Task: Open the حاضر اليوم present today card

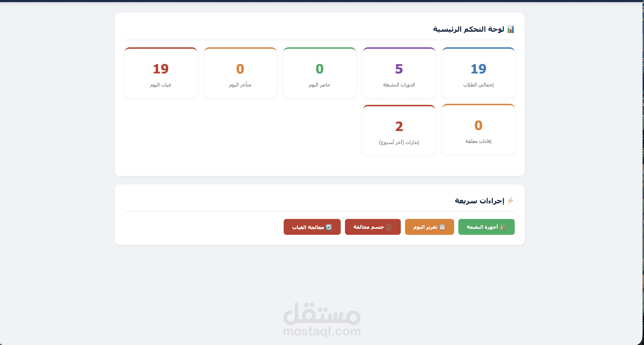Action: tap(320, 73)
